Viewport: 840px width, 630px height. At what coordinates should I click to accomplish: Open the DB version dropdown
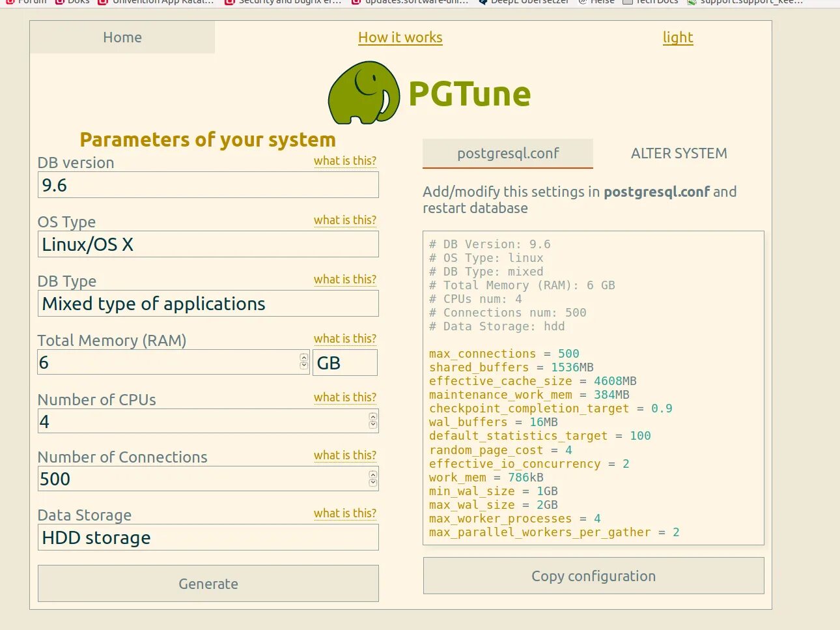(208, 185)
